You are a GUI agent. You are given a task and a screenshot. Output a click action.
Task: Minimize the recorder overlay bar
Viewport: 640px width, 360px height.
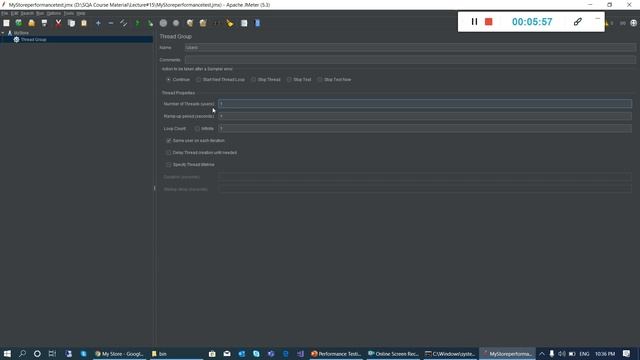click(598, 18)
